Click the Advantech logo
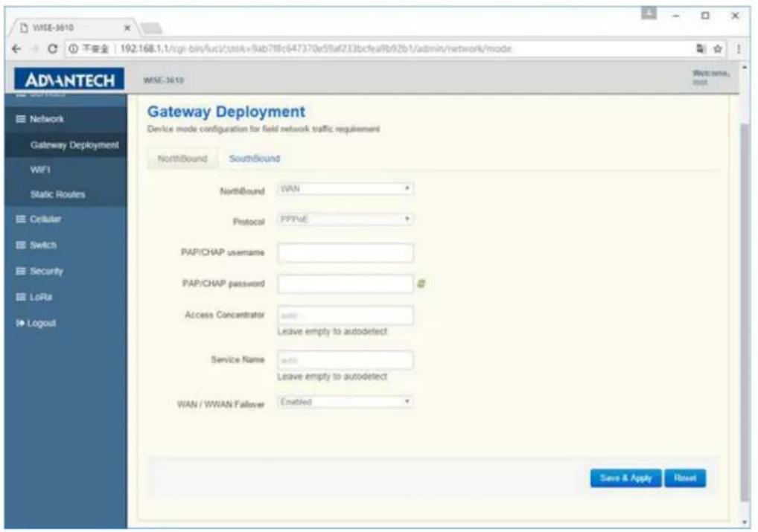758x532 pixels. 69,80
